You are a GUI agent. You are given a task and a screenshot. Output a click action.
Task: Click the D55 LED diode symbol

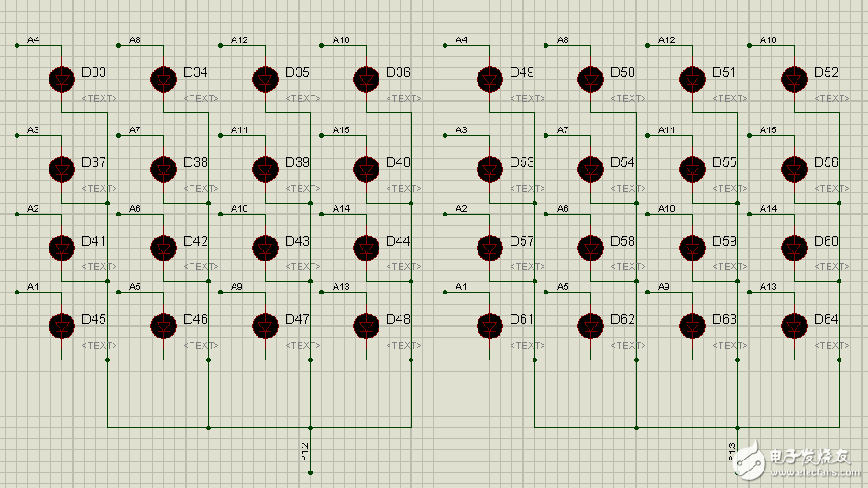(x=693, y=169)
